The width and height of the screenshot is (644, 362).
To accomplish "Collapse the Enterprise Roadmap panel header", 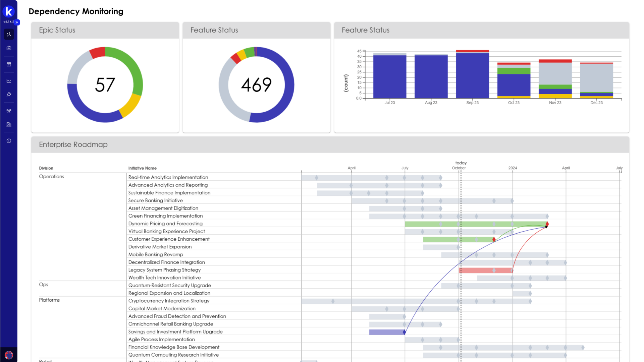I will (73, 144).
